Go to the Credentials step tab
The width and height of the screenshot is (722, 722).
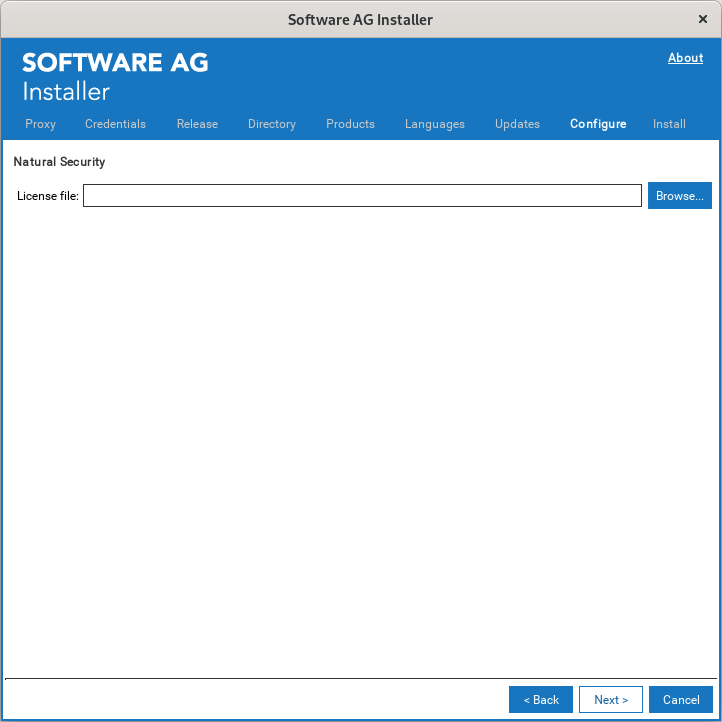coord(115,124)
